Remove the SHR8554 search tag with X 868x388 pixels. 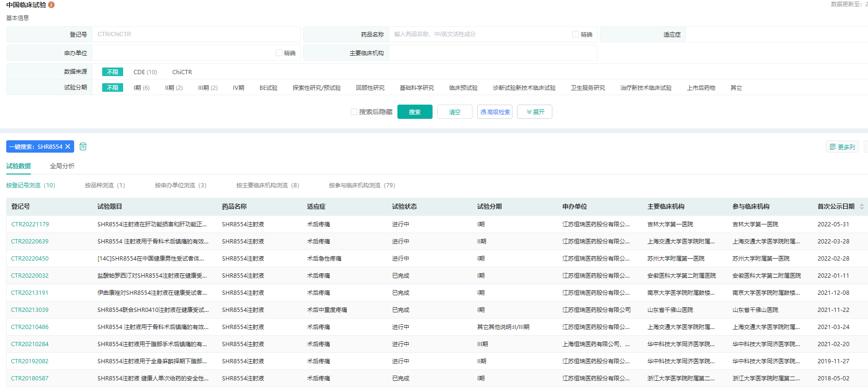[68, 146]
